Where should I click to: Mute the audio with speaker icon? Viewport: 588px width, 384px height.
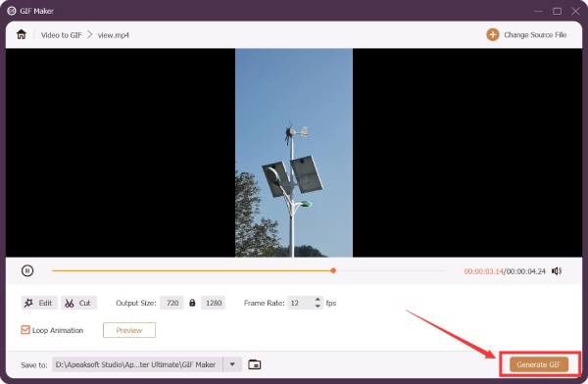[557, 270]
